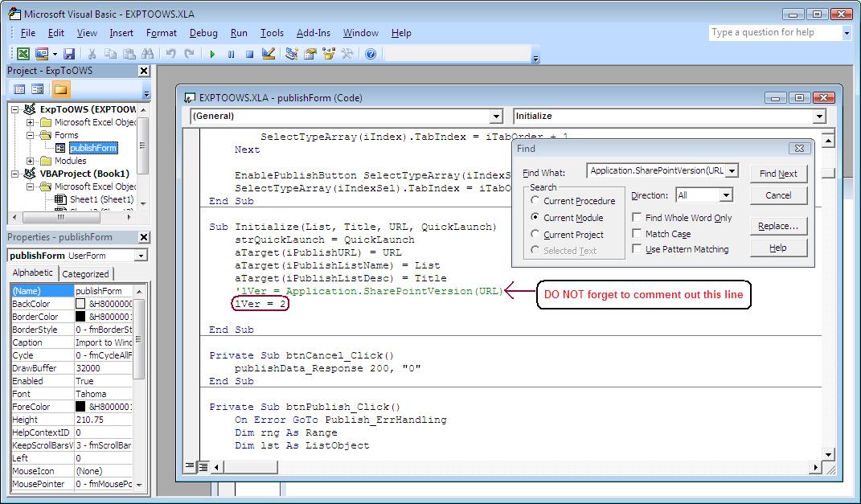Open publishForm UserForm object dropdown
861x504 pixels.
pyautogui.click(x=141, y=256)
